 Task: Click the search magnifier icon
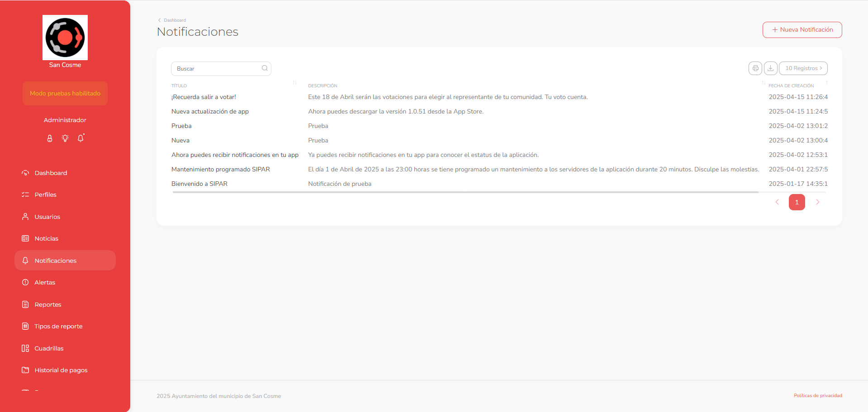pyautogui.click(x=265, y=68)
